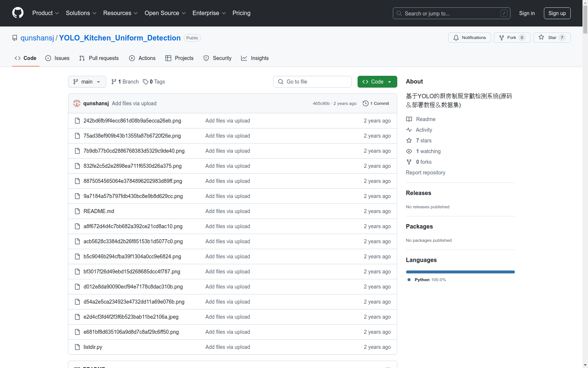The width and height of the screenshot is (588, 368).
Task: Open the Actions tab
Action: (142, 58)
